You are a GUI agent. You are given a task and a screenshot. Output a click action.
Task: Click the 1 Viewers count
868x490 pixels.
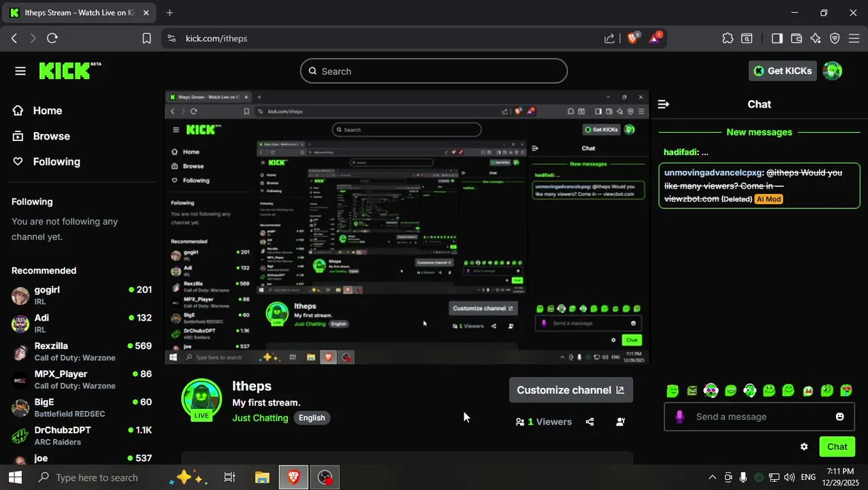click(x=543, y=422)
